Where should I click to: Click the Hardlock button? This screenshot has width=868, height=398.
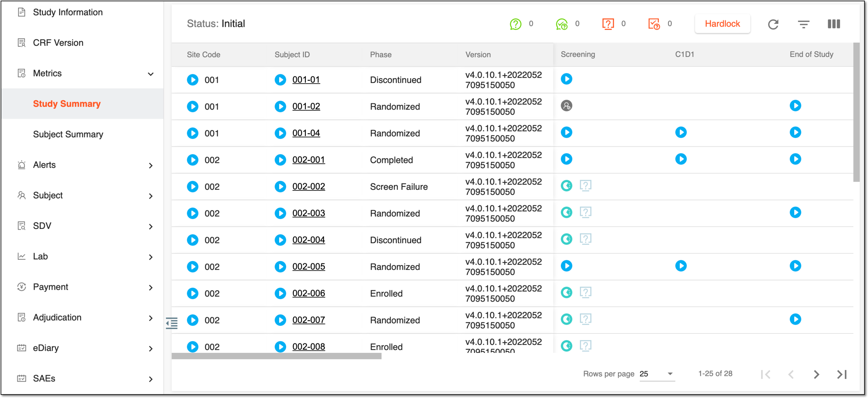click(722, 24)
